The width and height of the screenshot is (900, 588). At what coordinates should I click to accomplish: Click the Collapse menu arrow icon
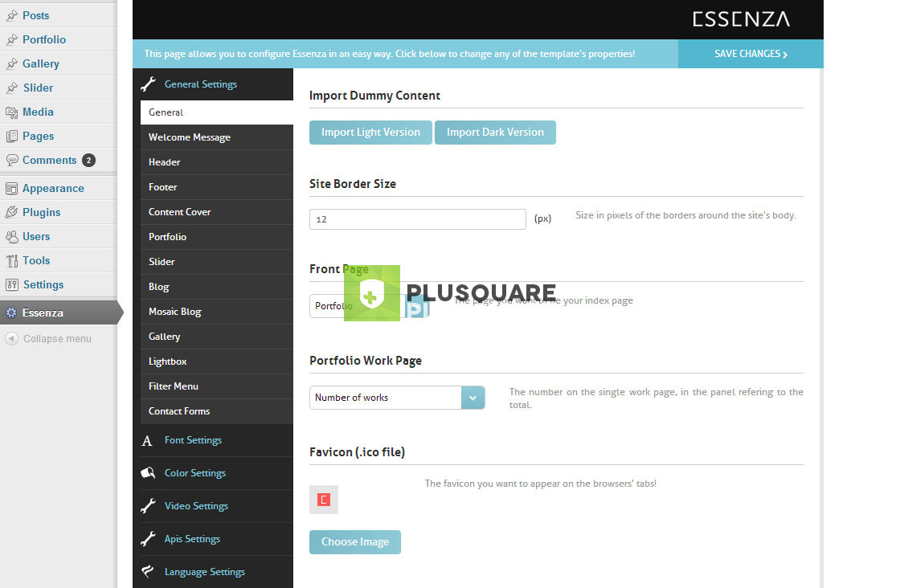[11, 339]
